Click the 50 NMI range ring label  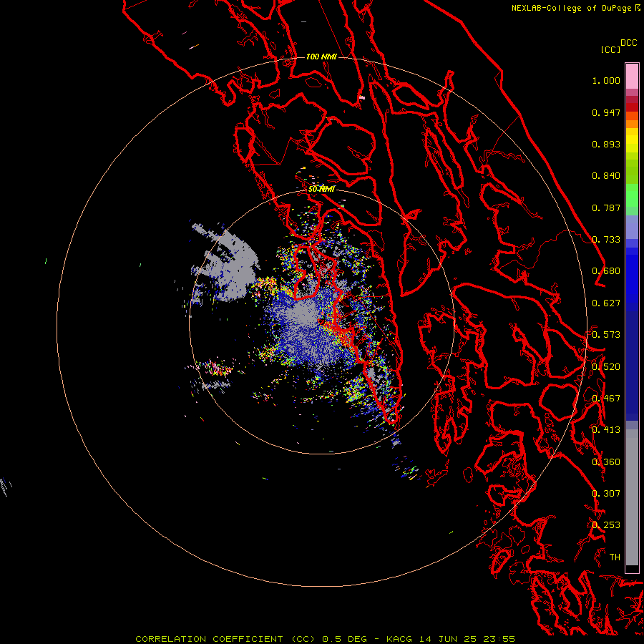click(321, 189)
